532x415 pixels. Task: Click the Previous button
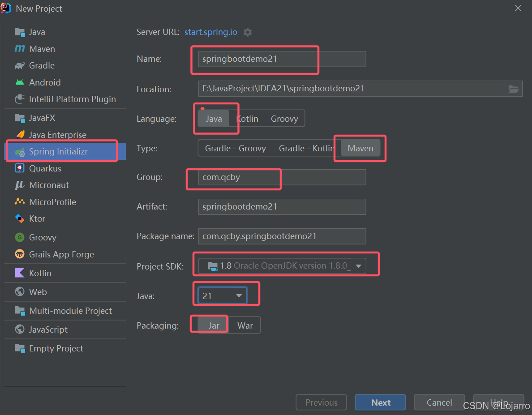(x=321, y=402)
